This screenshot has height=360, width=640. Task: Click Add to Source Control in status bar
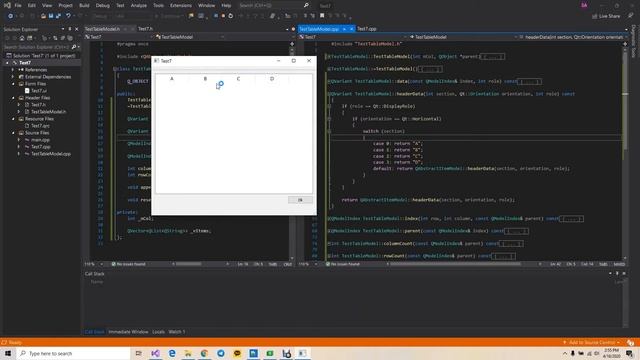pyautogui.click(x=591, y=342)
